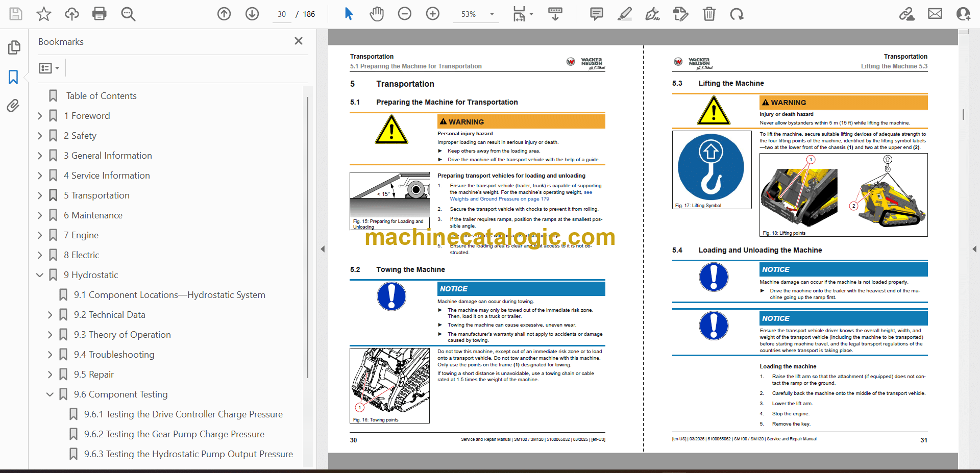The height and width of the screenshot is (473, 980).
Task: Close the Bookmarks panel
Action: click(x=299, y=41)
